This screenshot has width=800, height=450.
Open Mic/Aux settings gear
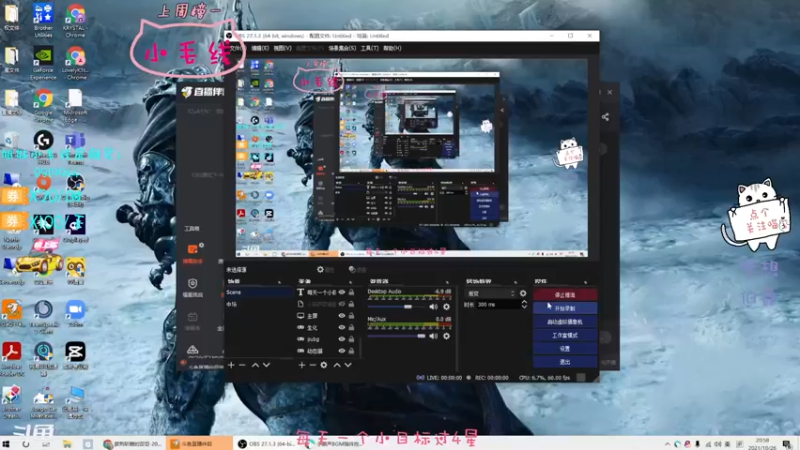[x=446, y=336]
